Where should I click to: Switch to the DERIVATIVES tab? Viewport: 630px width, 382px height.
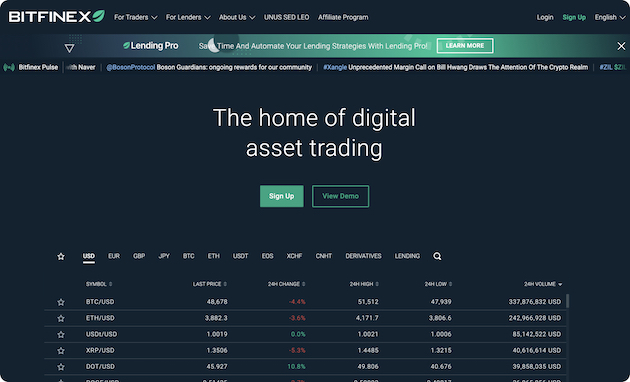point(363,256)
